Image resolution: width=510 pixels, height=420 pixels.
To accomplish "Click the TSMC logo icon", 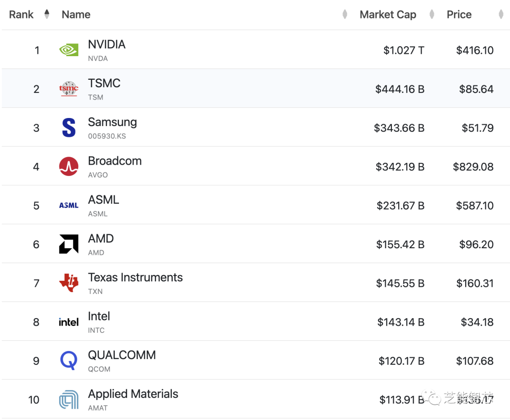I will point(68,89).
